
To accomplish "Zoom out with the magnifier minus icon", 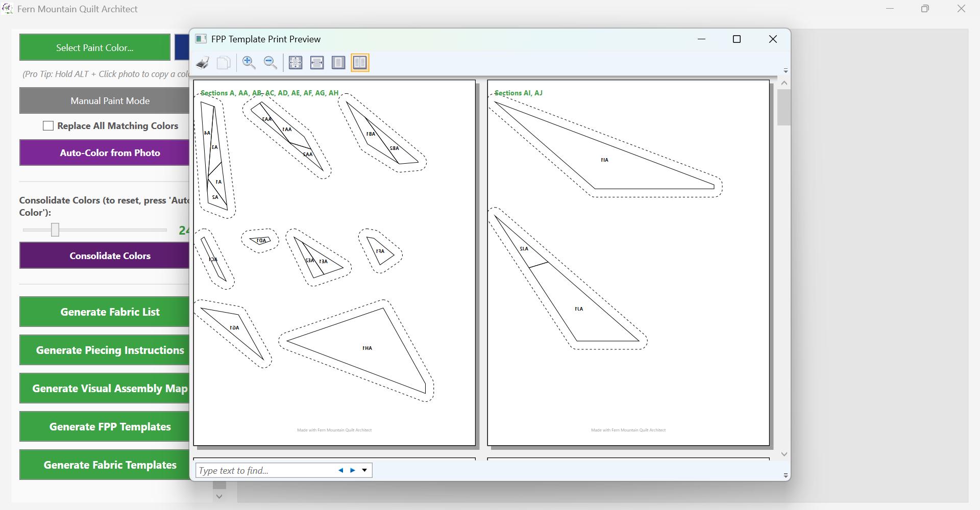I will (271, 63).
